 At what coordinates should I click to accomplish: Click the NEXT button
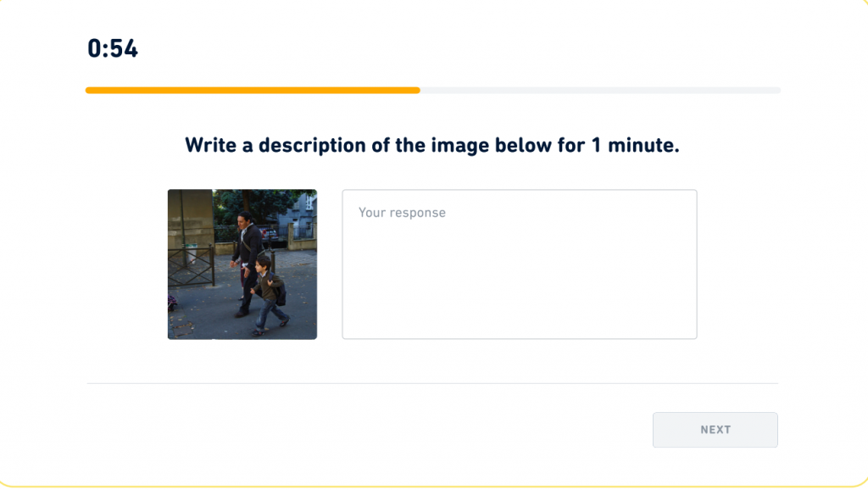click(715, 430)
